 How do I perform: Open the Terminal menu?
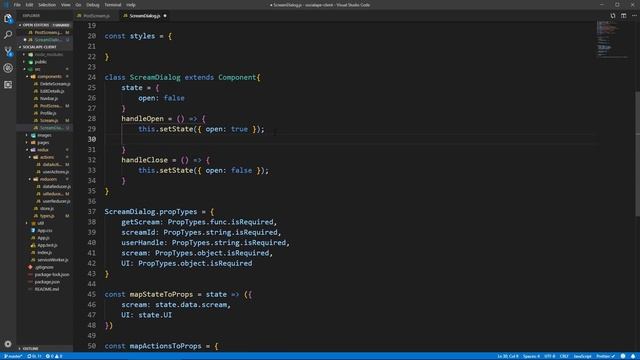pos(113,5)
